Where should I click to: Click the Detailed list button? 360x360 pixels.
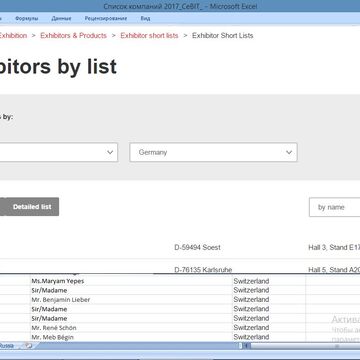click(x=32, y=207)
